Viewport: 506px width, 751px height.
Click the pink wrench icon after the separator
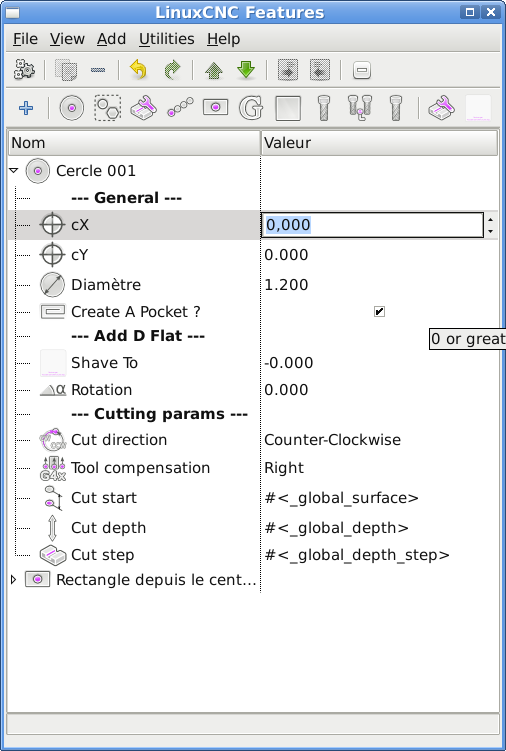(441, 108)
